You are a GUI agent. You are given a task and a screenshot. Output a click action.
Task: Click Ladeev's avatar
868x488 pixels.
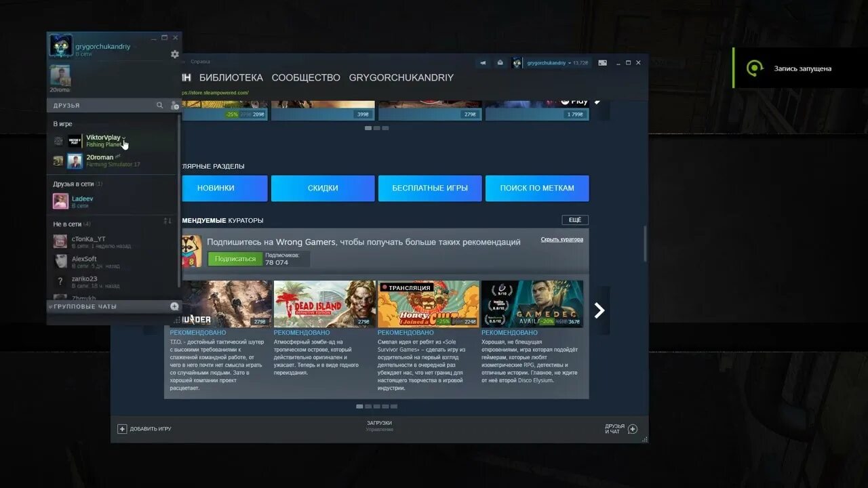60,201
